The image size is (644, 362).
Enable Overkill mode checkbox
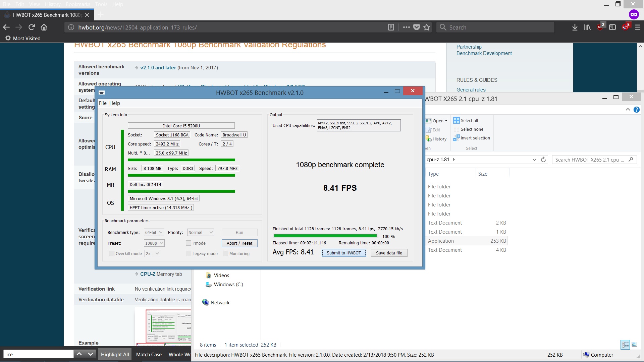click(x=112, y=253)
